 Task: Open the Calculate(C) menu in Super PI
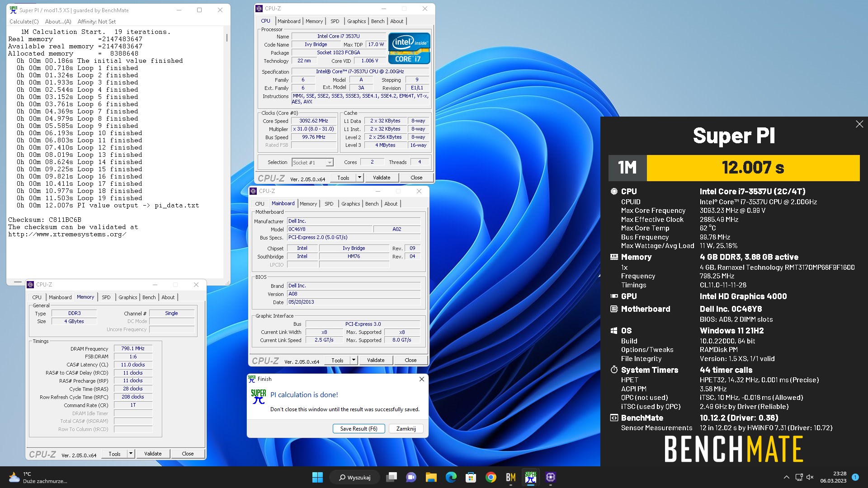point(24,21)
